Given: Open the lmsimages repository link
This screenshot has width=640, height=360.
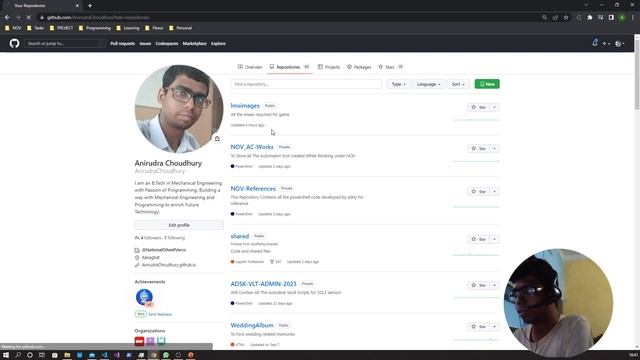Looking at the screenshot, I should click(x=245, y=105).
